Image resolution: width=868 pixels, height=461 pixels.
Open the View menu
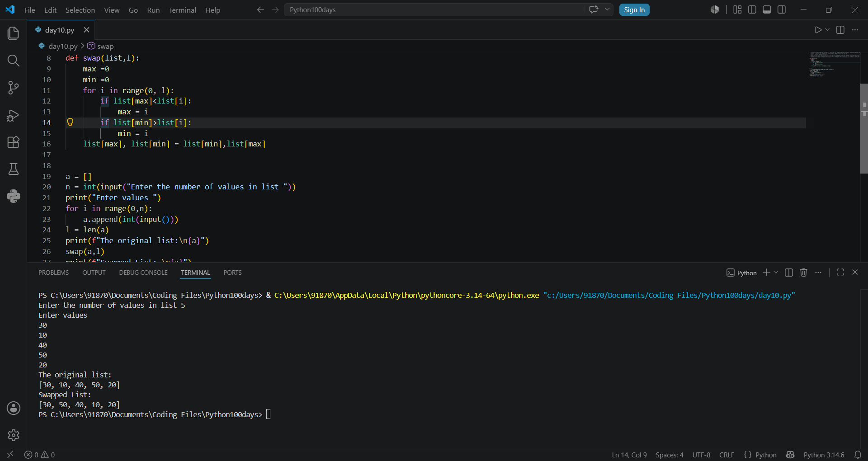pos(112,10)
